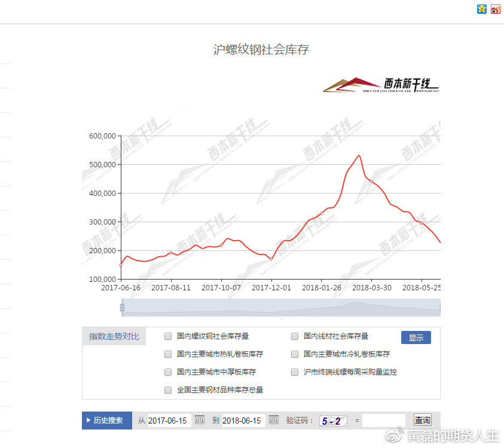Image resolution: width=504 pixels, height=448 pixels.
Task: Toggle the 国内主要城市中厚板库存 checkbox
Action: tap(168, 372)
